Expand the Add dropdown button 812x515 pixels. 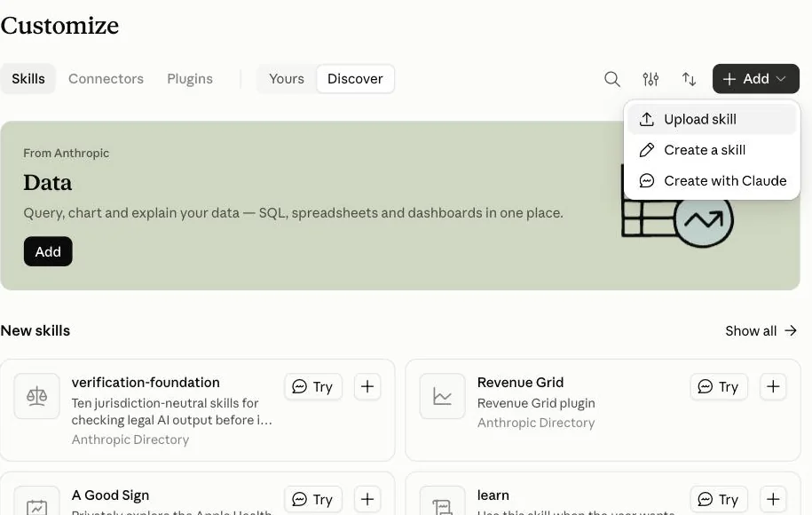(755, 79)
